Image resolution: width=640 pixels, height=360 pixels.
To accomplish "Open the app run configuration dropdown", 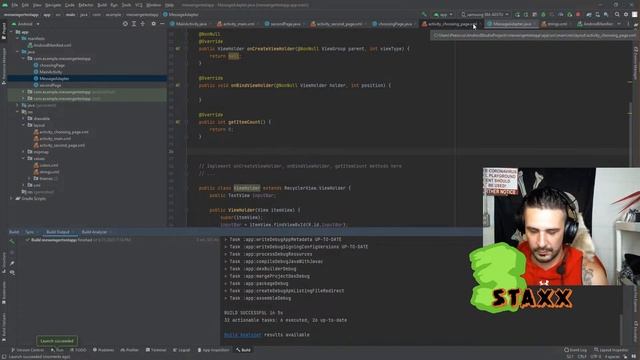I will (x=443, y=14).
